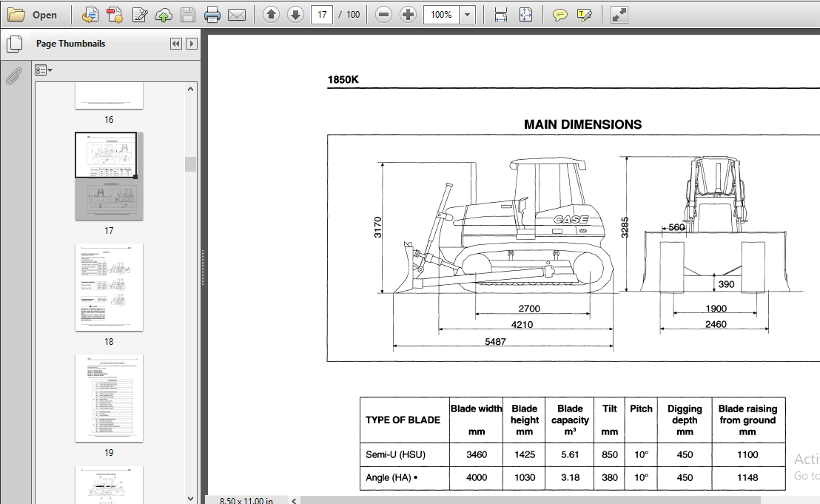Select the Page Thumbnails panel icon
Screen dimensions: 820x504
tap(14, 44)
